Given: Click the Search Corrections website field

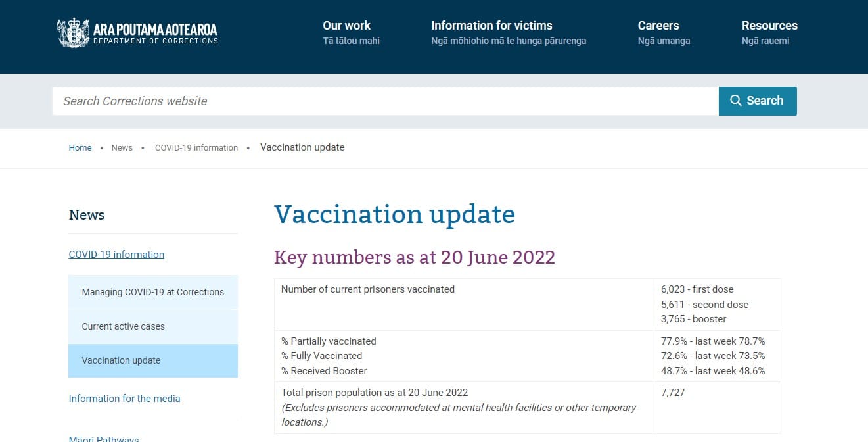Looking at the screenshot, I should tap(385, 101).
